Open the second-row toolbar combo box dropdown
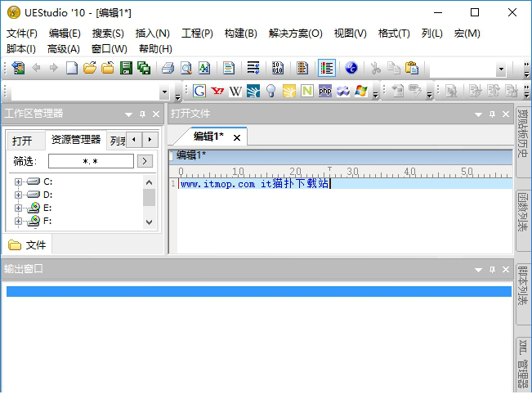This screenshot has width=532, height=408. tap(164, 92)
